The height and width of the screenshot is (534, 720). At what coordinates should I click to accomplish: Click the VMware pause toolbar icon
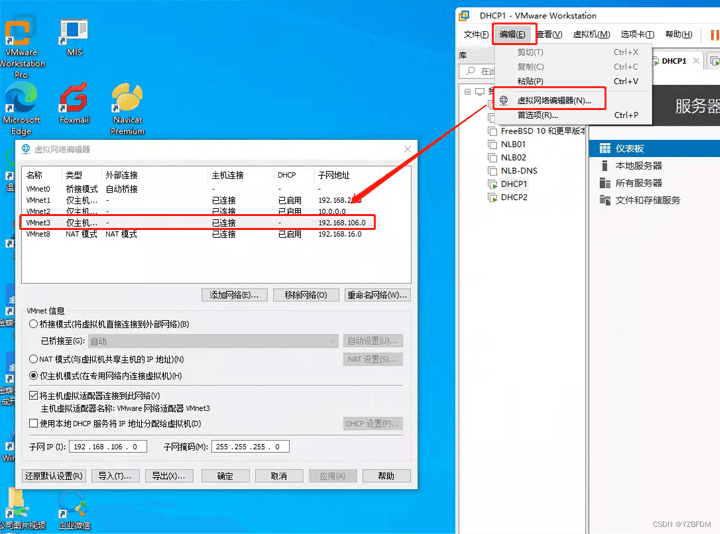tap(714, 34)
